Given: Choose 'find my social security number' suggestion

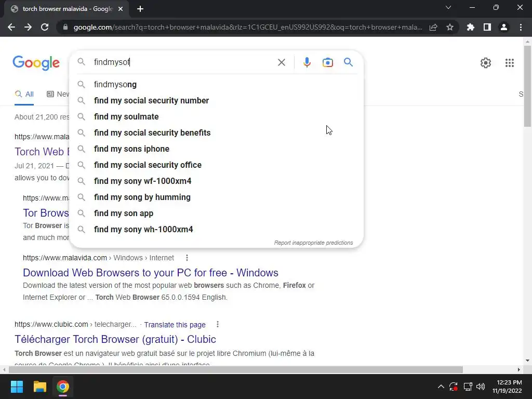Looking at the screenshot, I should tap(217, 100).
